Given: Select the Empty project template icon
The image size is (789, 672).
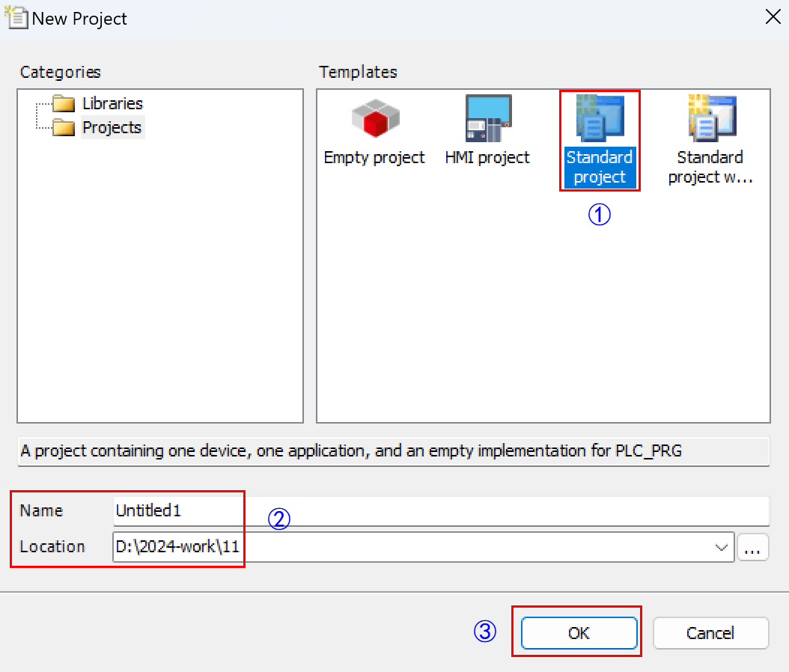Looking at the screenshot, I should click(x=375, y=118).
